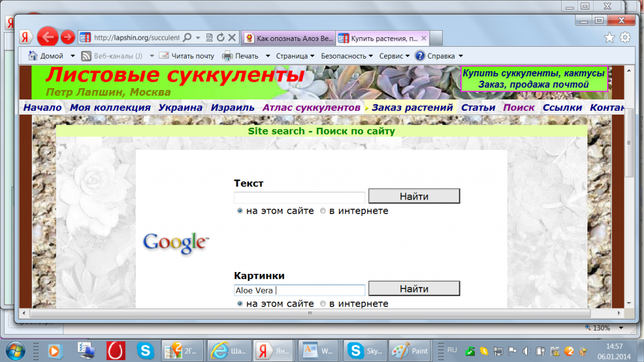644x362 pixels.
Task: Open the browser tools gear icon
Action: point(625,38)
